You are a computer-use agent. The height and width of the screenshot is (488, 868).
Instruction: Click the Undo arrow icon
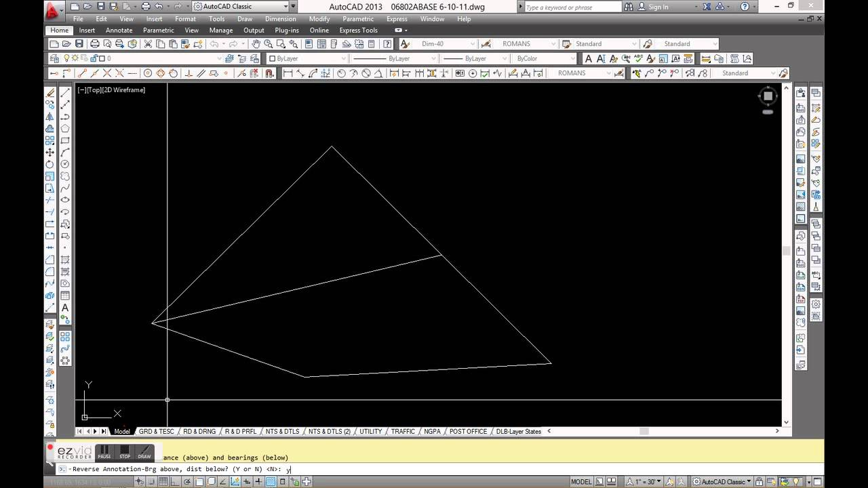coord(214,44)
